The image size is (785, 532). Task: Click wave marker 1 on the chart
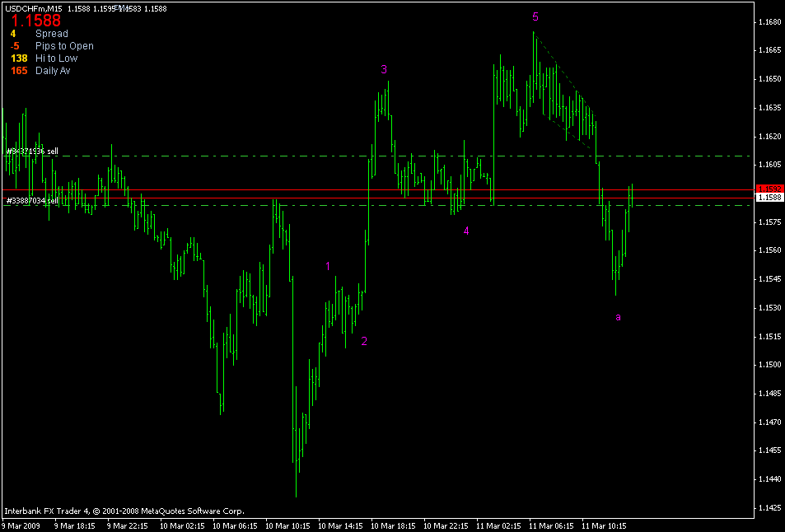point(329,264)
